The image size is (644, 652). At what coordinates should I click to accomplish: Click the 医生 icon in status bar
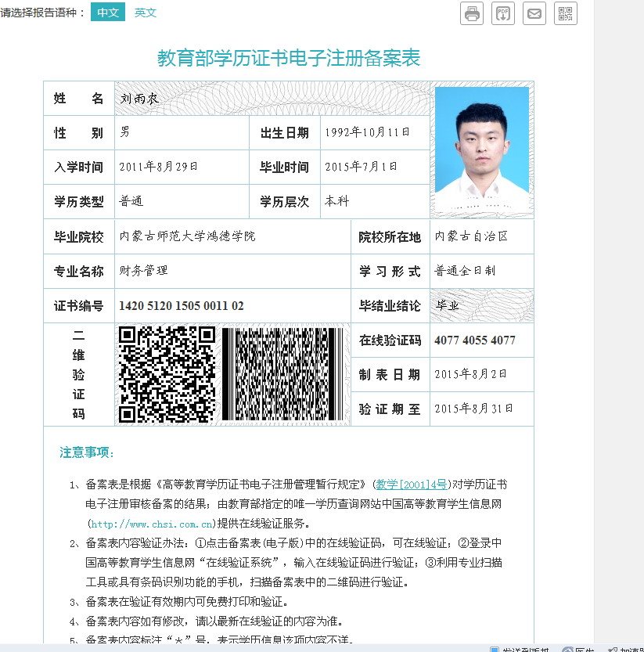(x=568, y=649)
